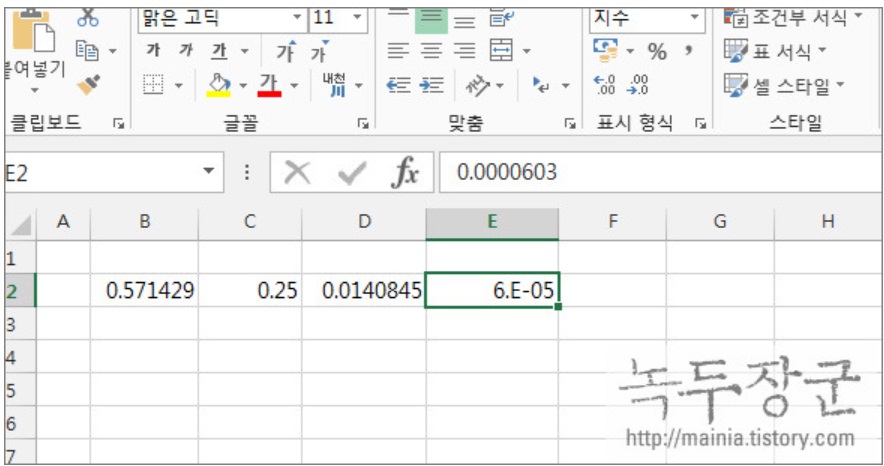Screen dimensions: 884x466
Task: Open the fill color dropdown arrow
Action: (x=243, y=86)
